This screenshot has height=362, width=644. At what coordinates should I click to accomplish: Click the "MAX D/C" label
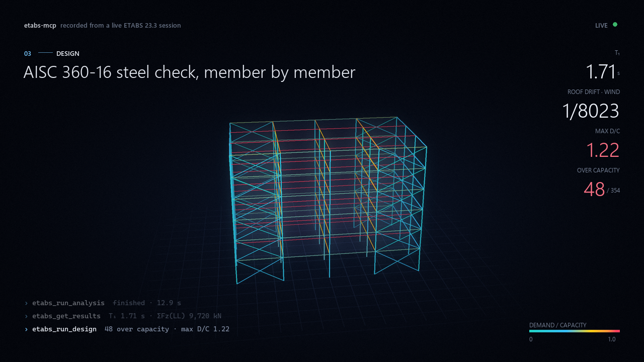(x=607, y=131)
